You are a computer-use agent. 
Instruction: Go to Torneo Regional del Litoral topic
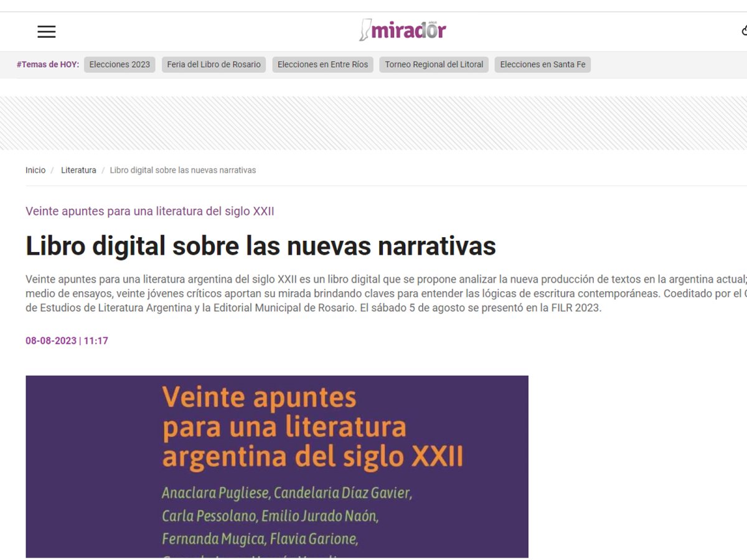click(x=434, y=65)
